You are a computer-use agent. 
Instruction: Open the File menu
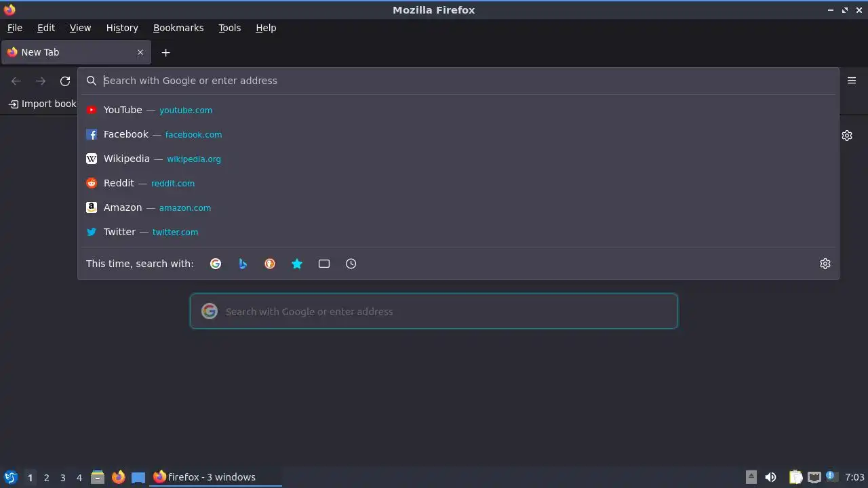tap(15, 28)
